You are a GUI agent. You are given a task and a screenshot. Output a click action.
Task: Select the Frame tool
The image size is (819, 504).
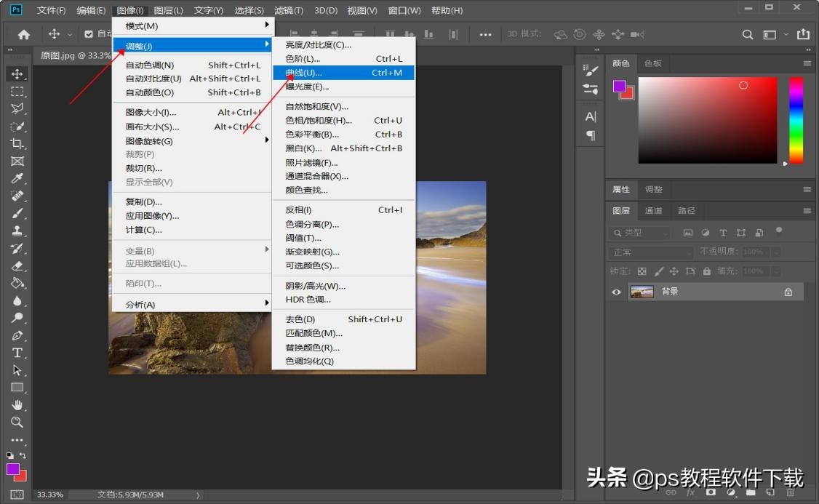click(x=17, y=161)
